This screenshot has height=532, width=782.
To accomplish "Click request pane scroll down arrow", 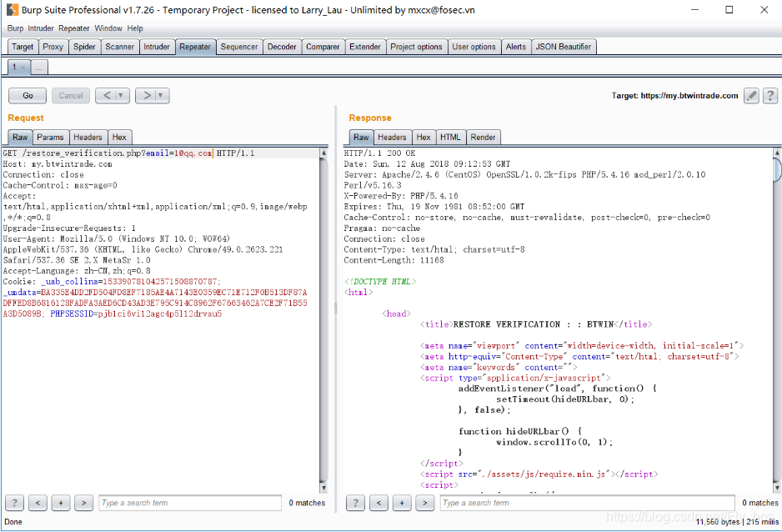I will (323, 488).
